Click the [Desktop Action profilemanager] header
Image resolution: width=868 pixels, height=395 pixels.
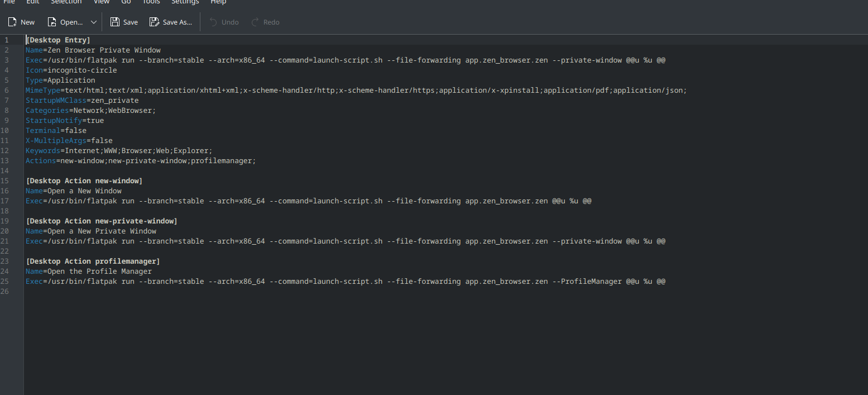click(x=93, y=261)
